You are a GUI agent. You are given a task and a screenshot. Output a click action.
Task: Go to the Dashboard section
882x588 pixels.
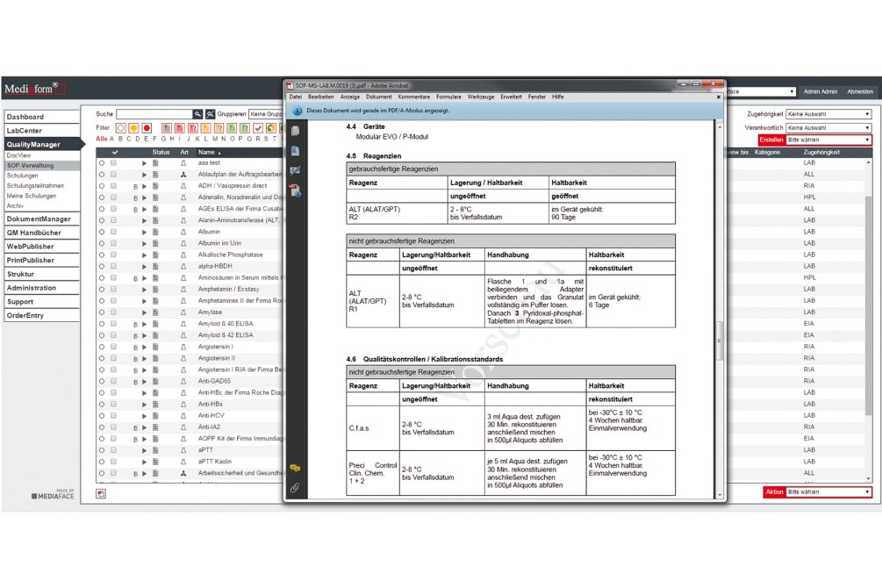tap(42, 117)
